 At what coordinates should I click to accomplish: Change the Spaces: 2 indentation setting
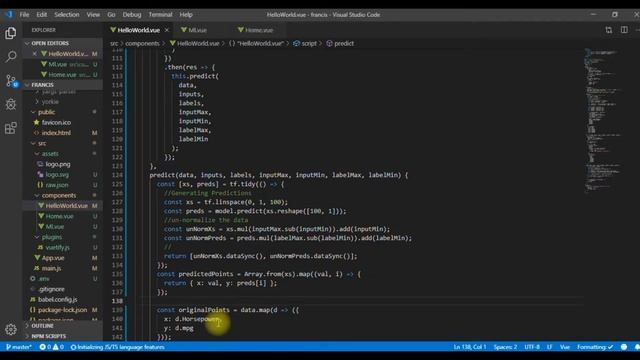click(505, 347)
